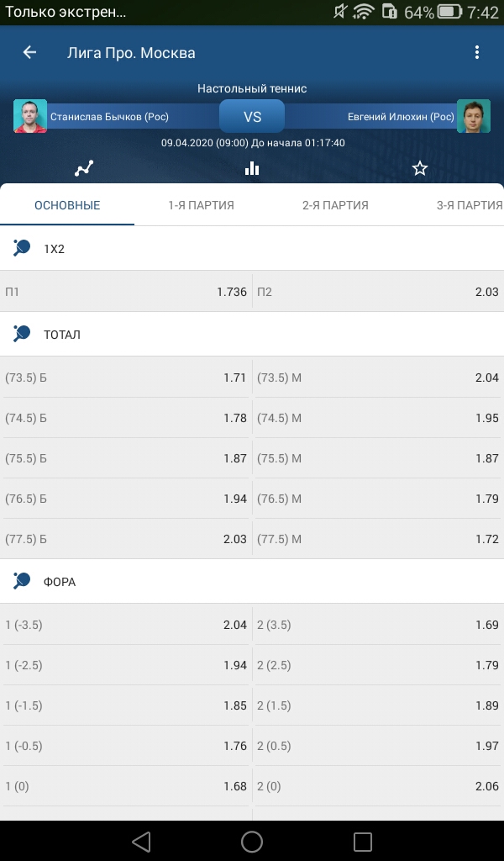Collapse the ФОРА section header

coord(252,582)
